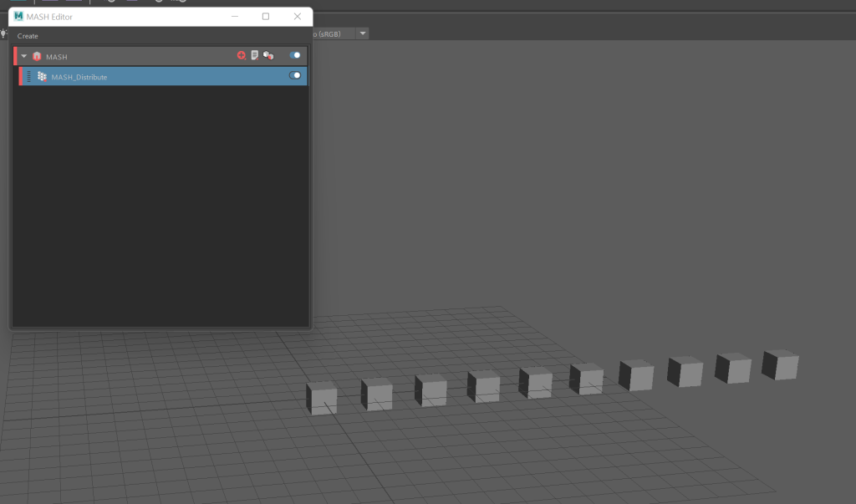This screenshot has width=856, height=504.
Task: Select the MASH network row label
Action: 57,57
